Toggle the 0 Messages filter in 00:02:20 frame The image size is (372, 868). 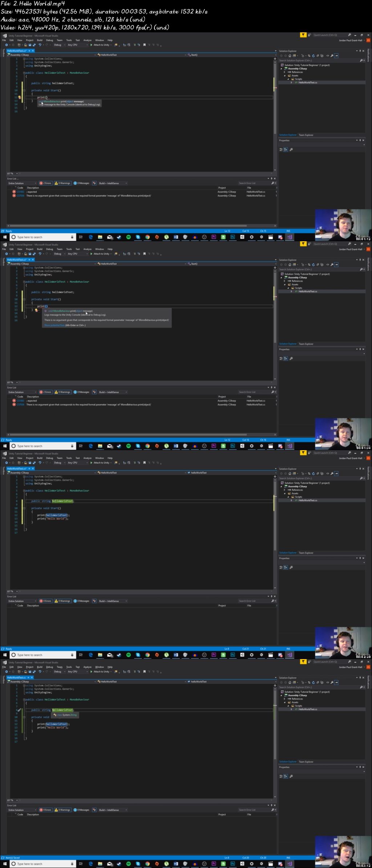[81, 601]
